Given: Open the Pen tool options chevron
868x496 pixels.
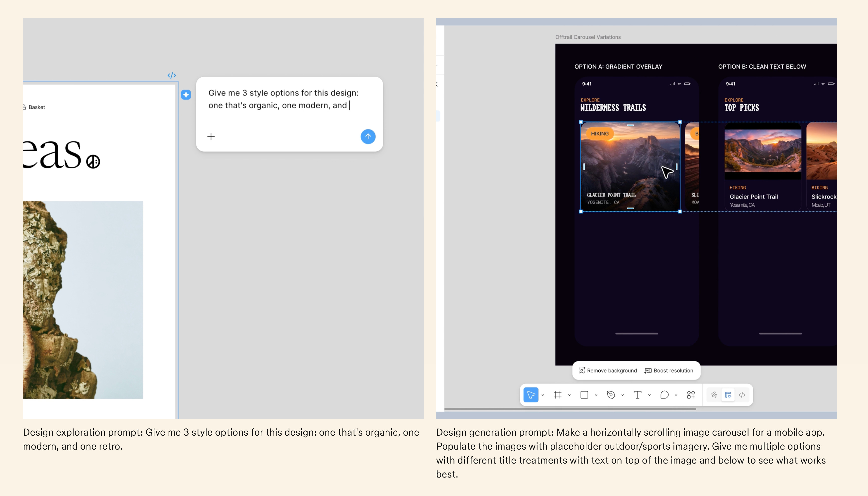Looking at the screenshot, I should pyautogui.click(x=623, y=395).
